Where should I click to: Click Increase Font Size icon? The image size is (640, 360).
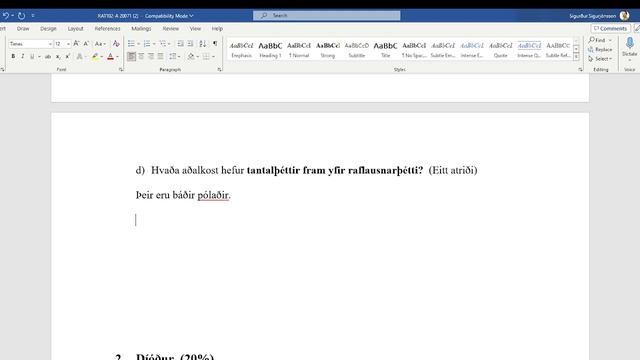(76, 43)
